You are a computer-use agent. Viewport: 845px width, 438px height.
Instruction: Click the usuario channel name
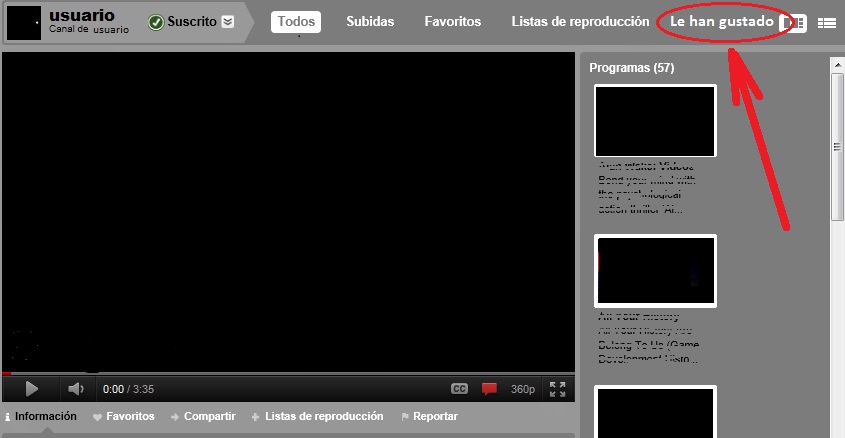[x=82, y=15]
